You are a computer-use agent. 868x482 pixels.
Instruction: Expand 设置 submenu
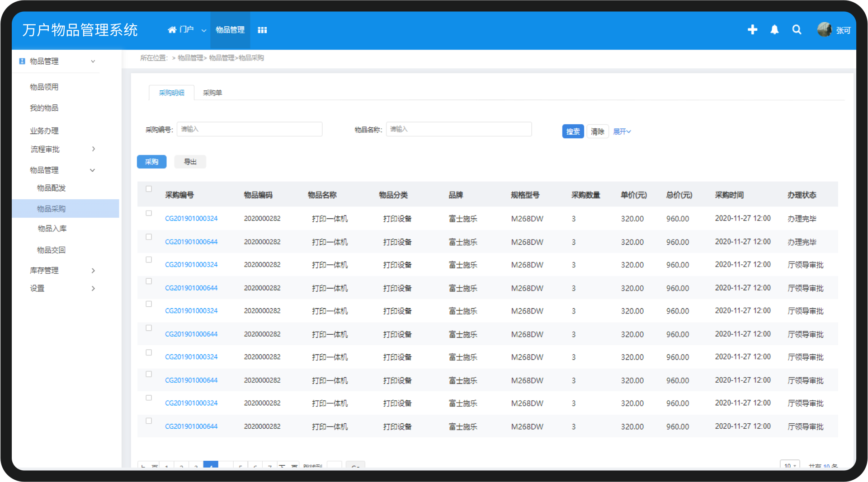point(94,288)
